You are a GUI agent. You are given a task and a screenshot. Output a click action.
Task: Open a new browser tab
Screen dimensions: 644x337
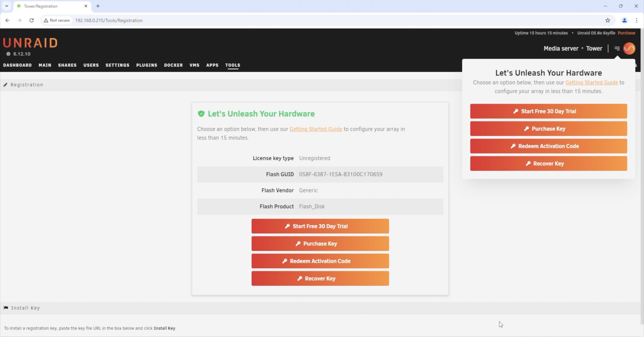point(98,6)
